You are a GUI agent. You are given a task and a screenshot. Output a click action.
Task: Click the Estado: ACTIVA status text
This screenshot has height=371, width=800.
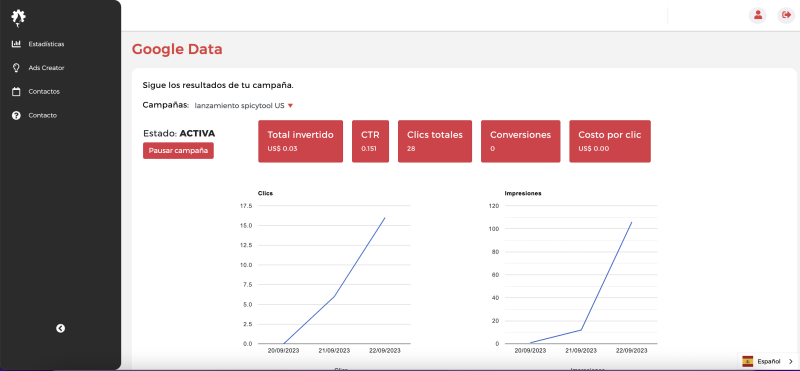pyautogui.click(x=179, y=134)
